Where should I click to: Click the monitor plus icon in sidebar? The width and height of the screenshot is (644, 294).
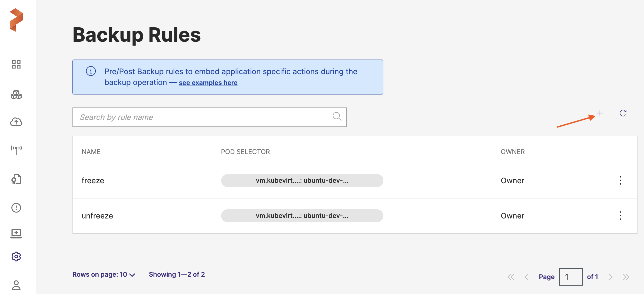click(16, 233)
